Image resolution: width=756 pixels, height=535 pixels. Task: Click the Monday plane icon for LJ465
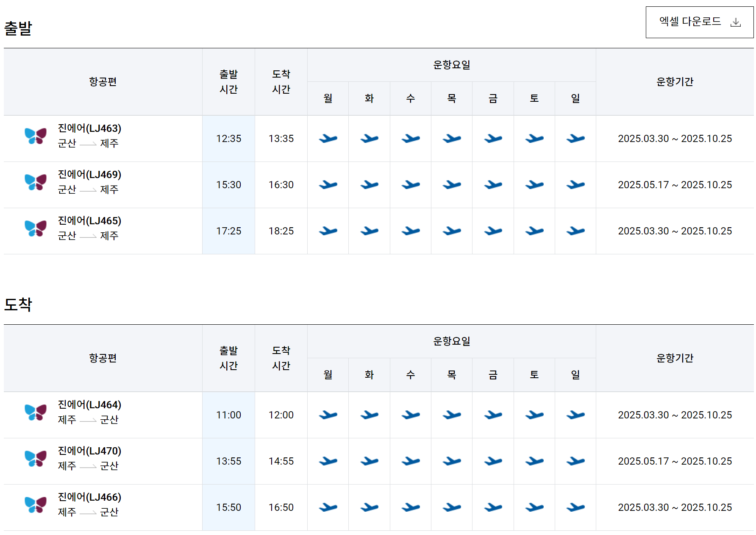pos(328,231)
